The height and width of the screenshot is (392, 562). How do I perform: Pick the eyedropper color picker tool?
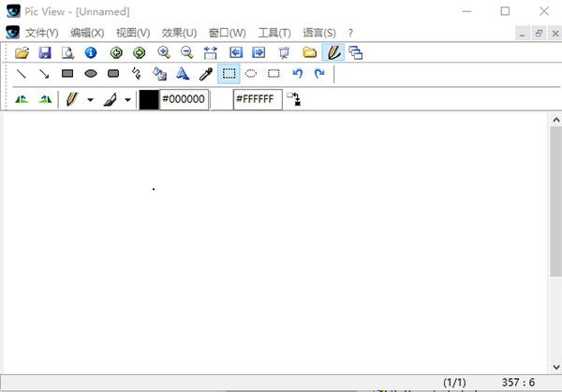pyautogui.click(x=205, y=74)
